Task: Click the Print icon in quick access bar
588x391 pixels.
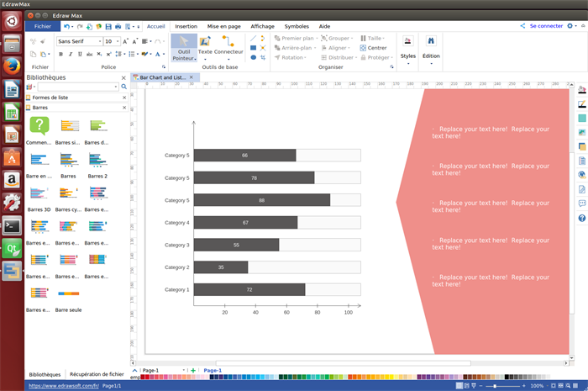Action: [x=118, y=27]
